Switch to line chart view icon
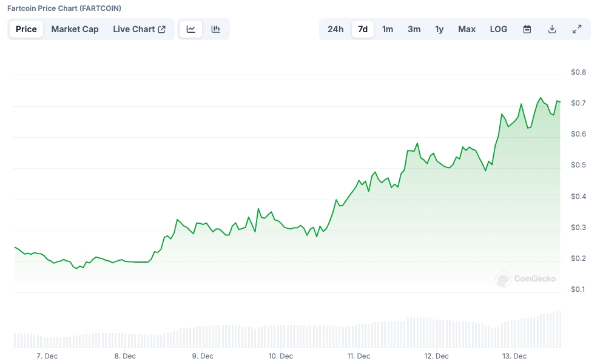 (190, 29)
